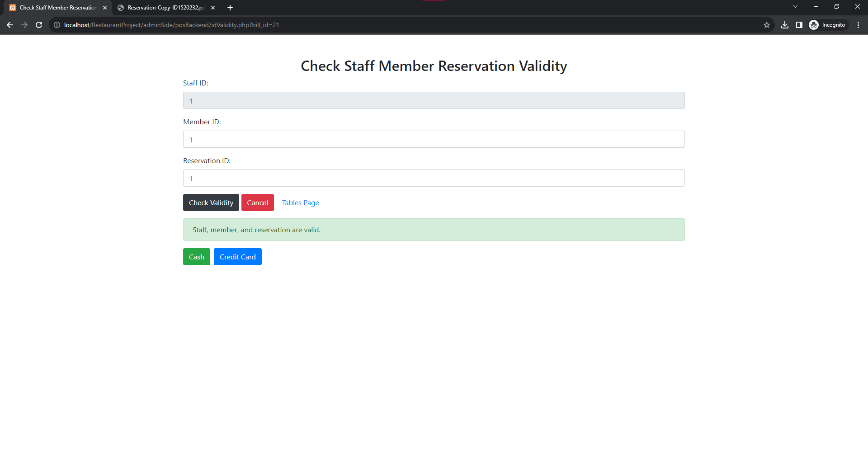View site information icon in address bar

tap(57, 25)
